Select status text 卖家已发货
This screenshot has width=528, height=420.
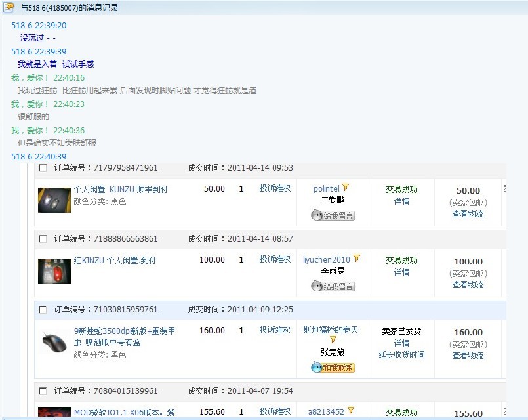pyautogui.click(x=401, y=331)
